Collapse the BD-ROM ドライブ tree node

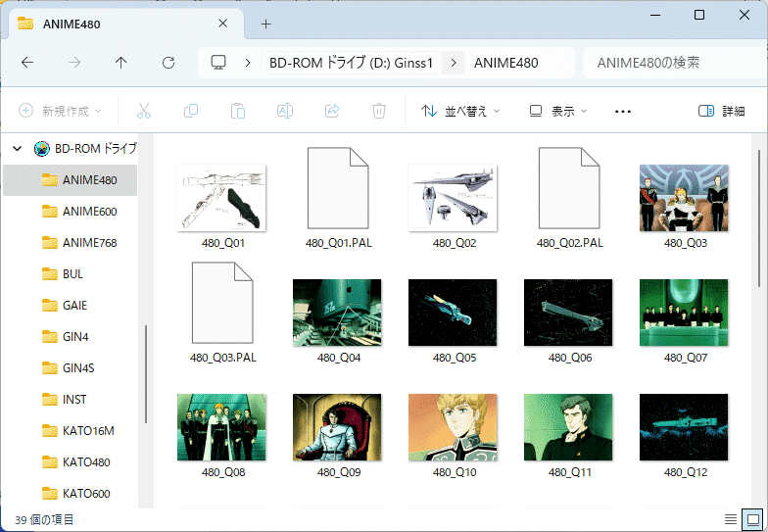[18, 149]
